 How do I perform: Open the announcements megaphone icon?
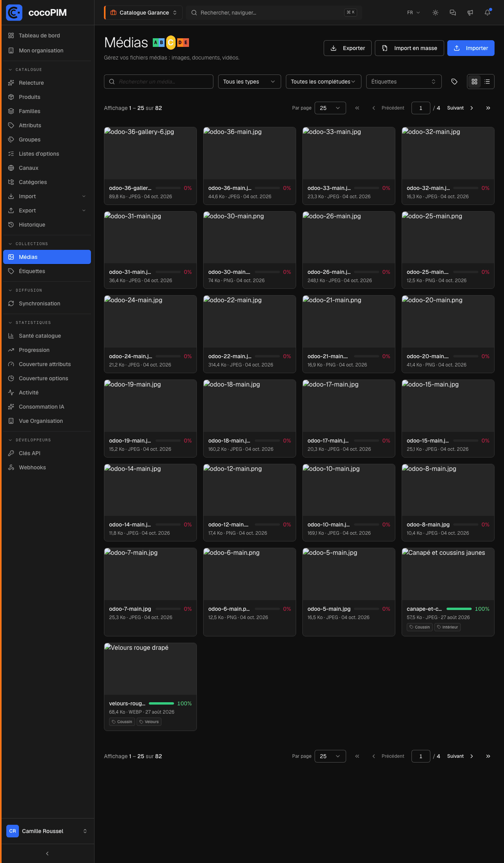(470, 13)
